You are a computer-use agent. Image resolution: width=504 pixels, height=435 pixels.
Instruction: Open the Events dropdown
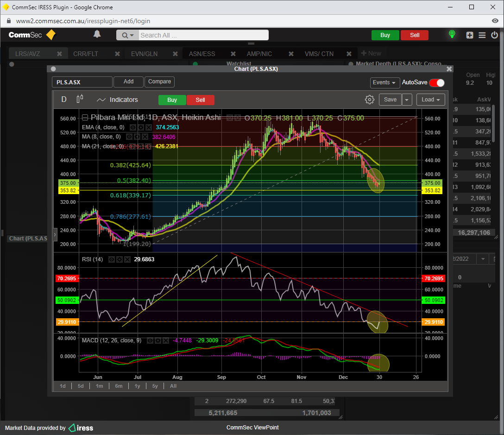(x=384, y=82)
